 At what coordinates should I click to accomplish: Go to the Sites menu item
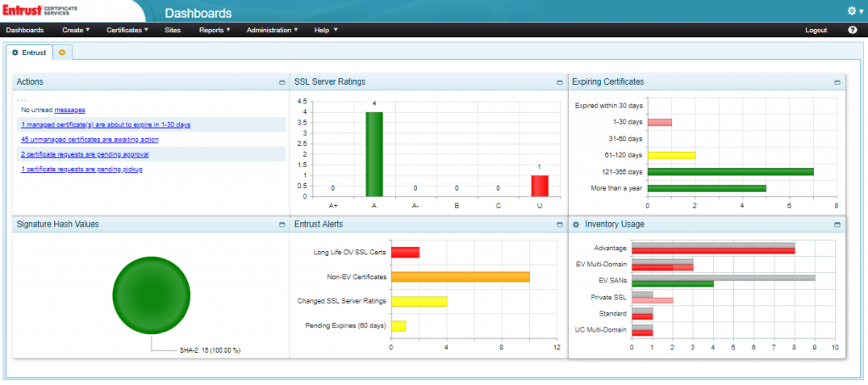173,30
